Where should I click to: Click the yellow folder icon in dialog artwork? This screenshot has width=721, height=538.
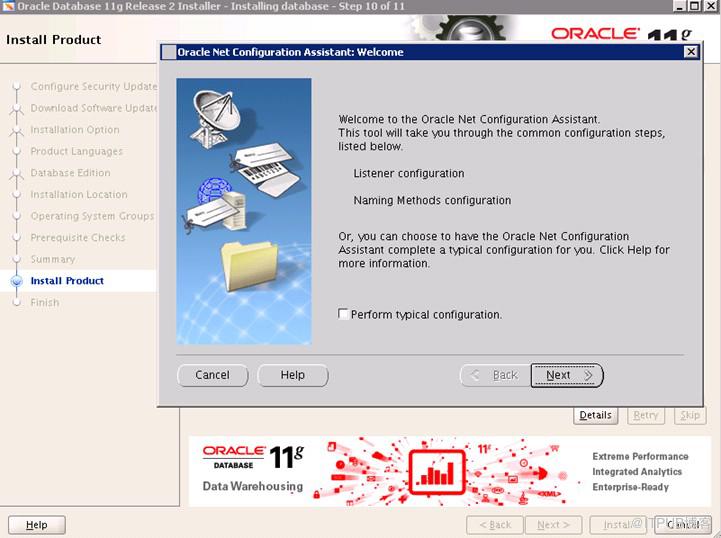(x=250, y=266)
